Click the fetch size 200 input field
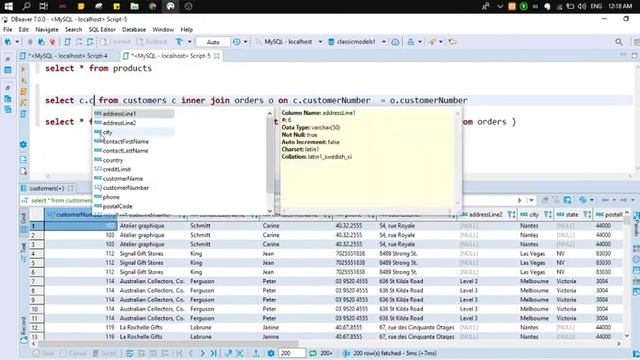Image resolution: width=640 pixels, height=360 pixels. [x=291, y=353]
